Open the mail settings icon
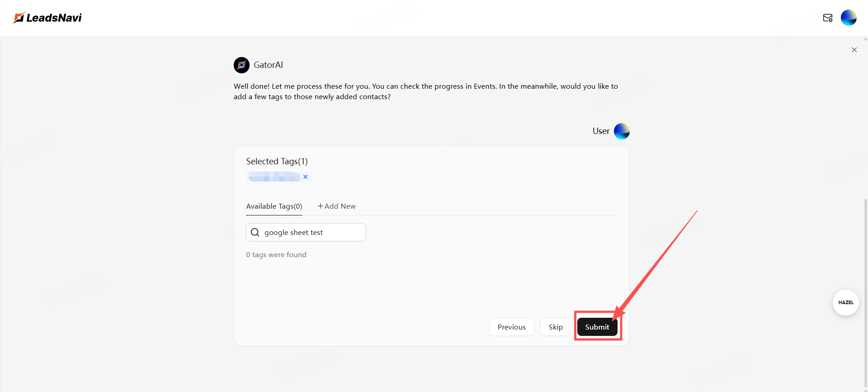Image resolution: width=868 pixels, height=392 pixels. click(827, 18)
